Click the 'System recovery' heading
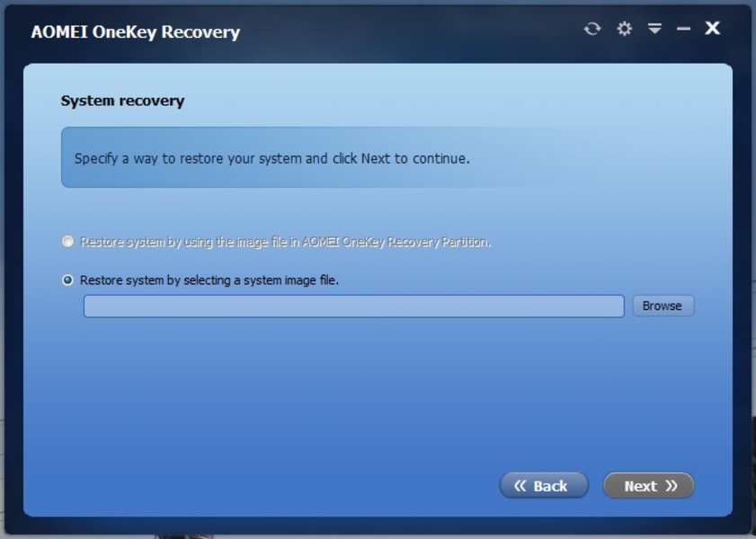The image size is (756, 539). (x=122, y=101)
